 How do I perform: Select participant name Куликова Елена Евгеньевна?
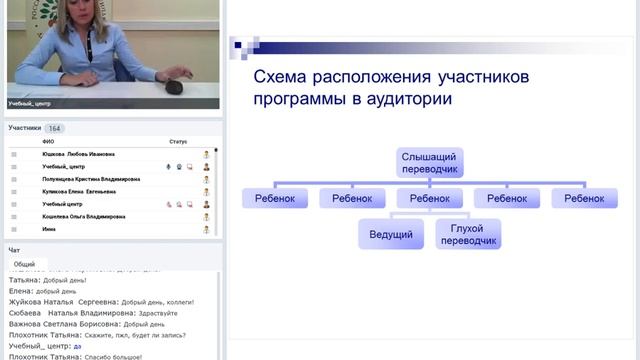pos(79,192)
